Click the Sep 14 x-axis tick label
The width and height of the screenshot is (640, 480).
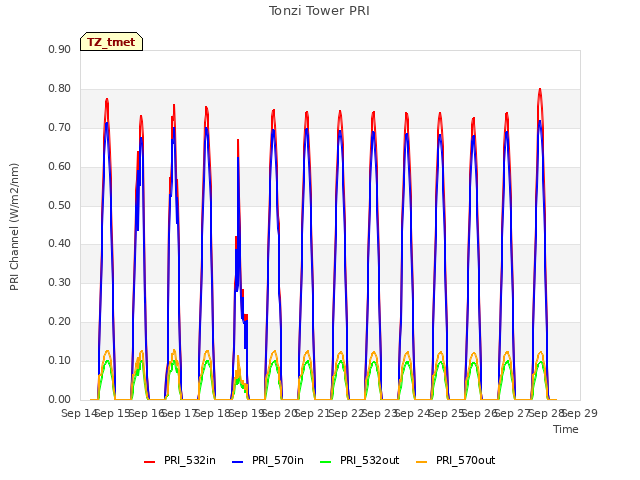click(79, 413)
